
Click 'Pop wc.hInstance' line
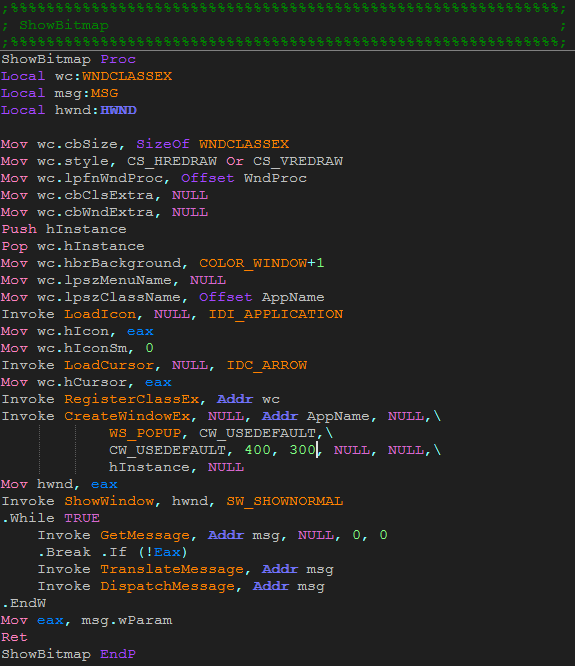73,246
